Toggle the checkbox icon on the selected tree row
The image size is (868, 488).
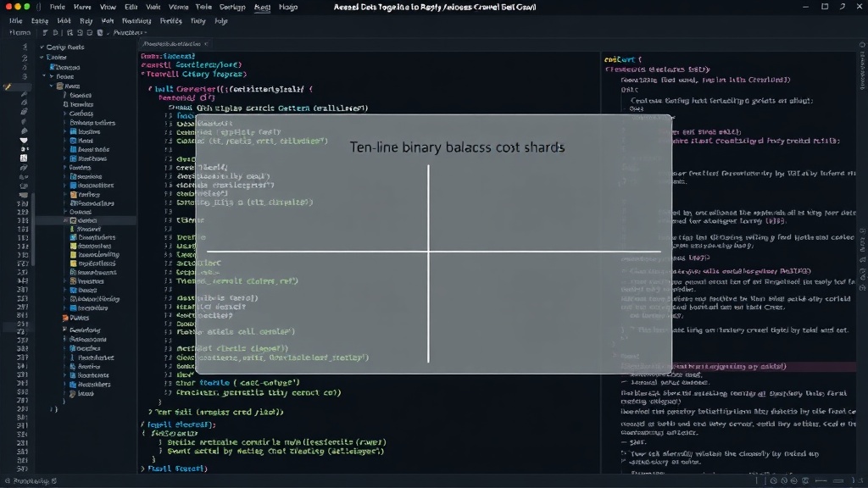pyautogui.click(x=73, y=221)
